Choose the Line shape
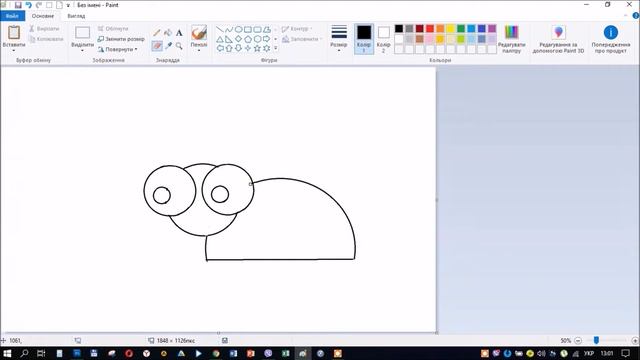Image resolution: width=640 pixels, height=360 pixels. click(x=220, y=29)
